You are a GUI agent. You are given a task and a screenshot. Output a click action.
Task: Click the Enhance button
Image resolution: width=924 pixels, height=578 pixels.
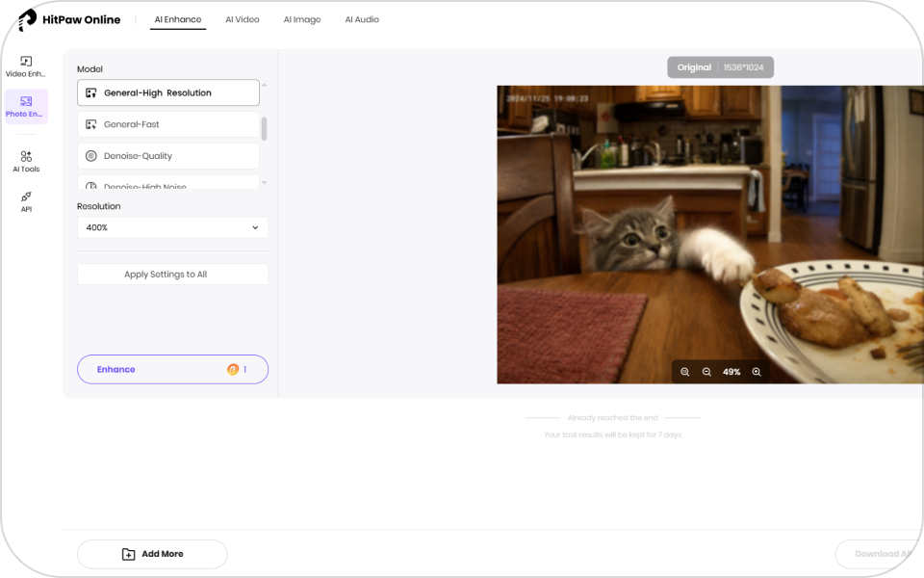[x=172, y=369]
